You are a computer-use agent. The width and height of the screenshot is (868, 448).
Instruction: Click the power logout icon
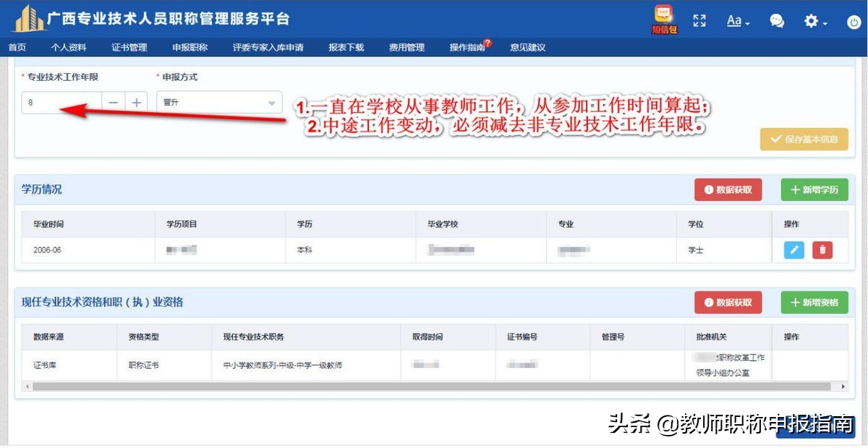pos(854,21)
